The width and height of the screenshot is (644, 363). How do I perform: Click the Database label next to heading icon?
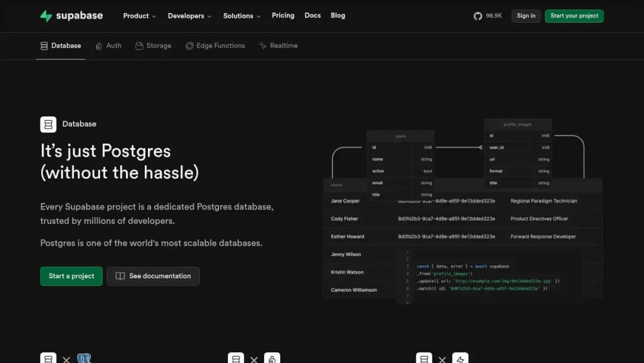point(79,124)
